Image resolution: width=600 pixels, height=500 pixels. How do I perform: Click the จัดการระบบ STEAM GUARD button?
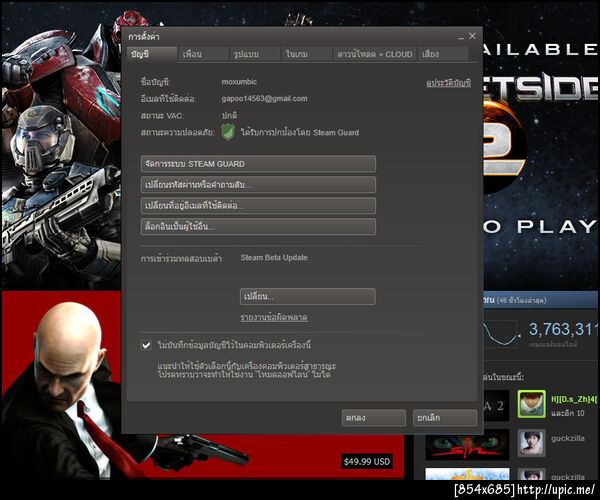point(258,164)
